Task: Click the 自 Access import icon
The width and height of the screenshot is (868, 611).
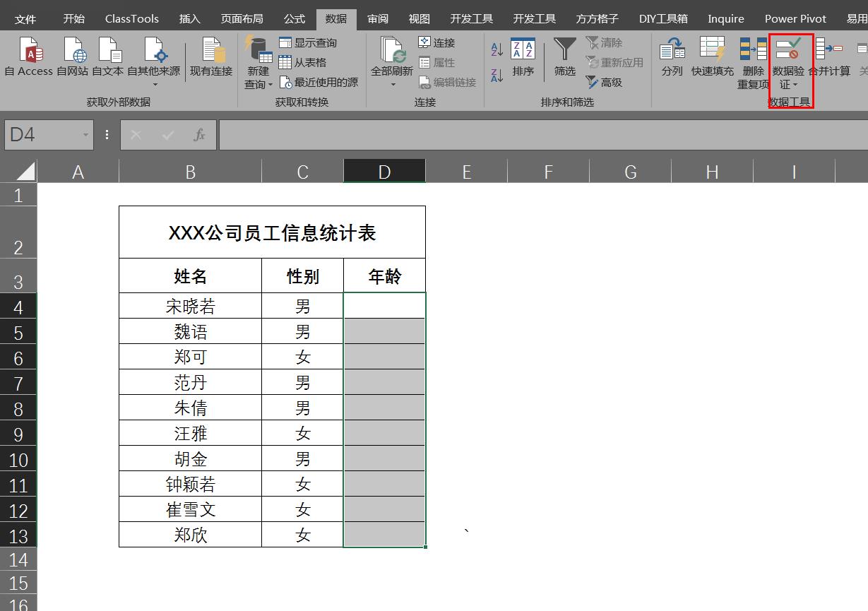Action: pyautogui.click(x=29, y=57)
